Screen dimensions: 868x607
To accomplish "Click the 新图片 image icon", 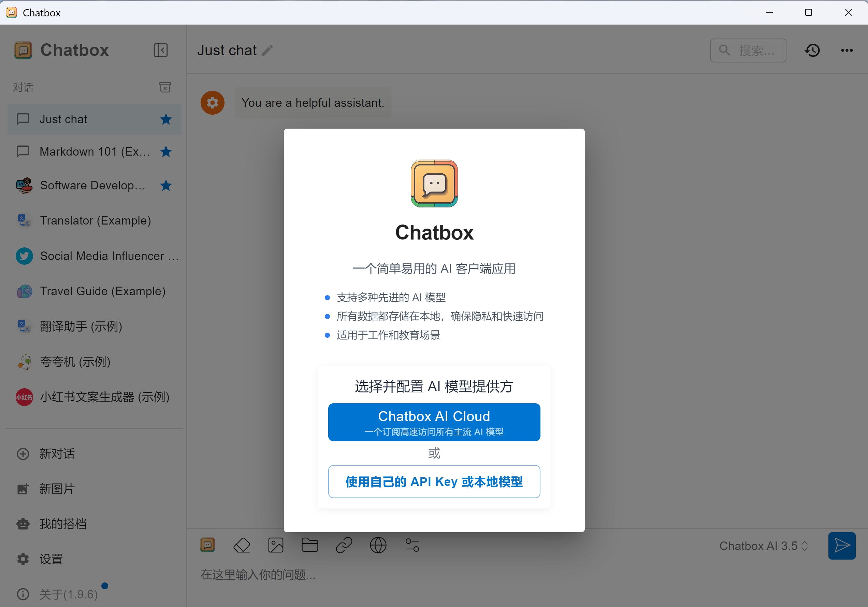I will (23, 489).
